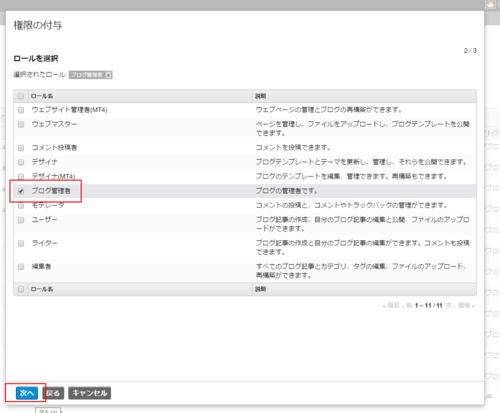Viewport: 500px width, 413px height.
Task: Click the 次へ button
Action: 27,393
